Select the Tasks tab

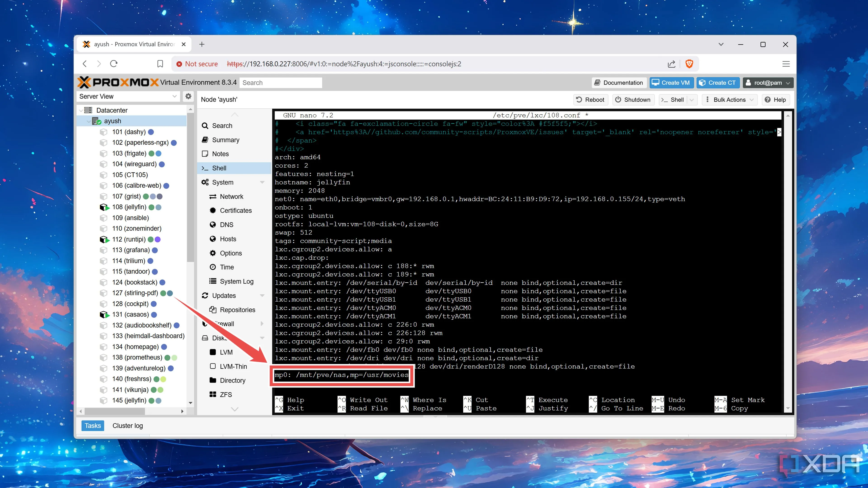[92, 425]
